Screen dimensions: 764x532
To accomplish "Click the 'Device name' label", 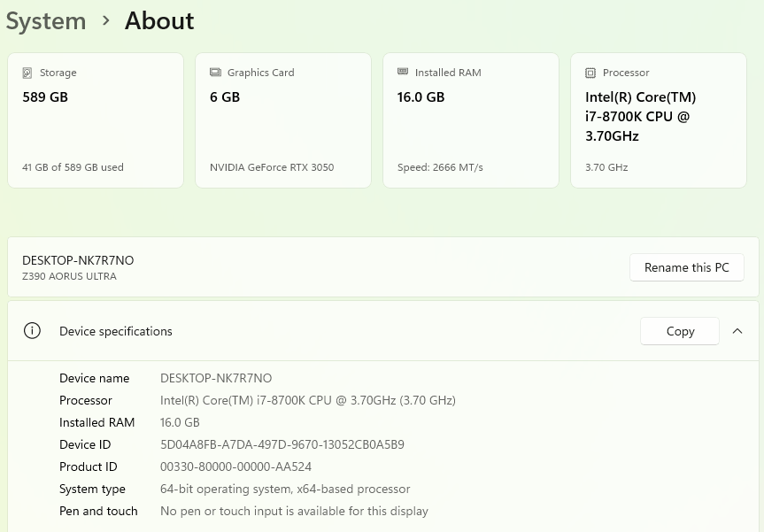I will coord(95,379).
